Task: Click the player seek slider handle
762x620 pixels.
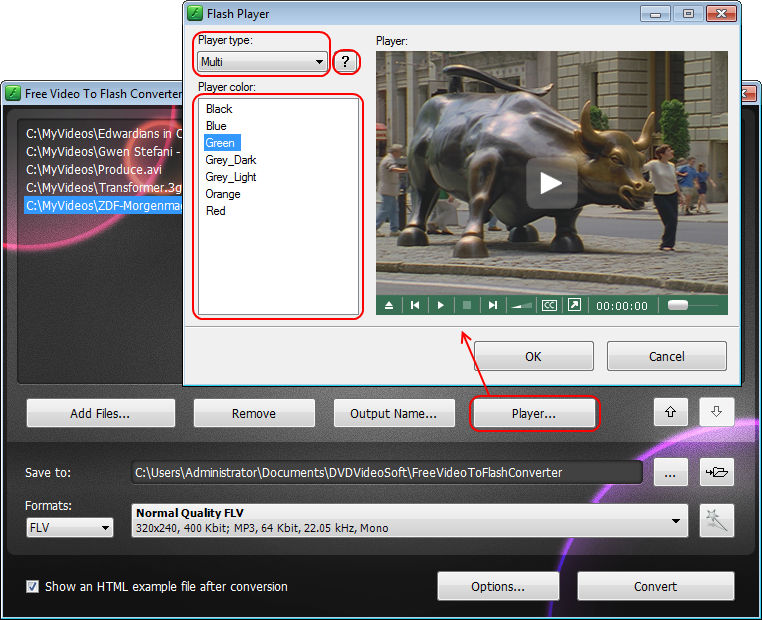Action: pyautogui.click(x=678, y=305)
